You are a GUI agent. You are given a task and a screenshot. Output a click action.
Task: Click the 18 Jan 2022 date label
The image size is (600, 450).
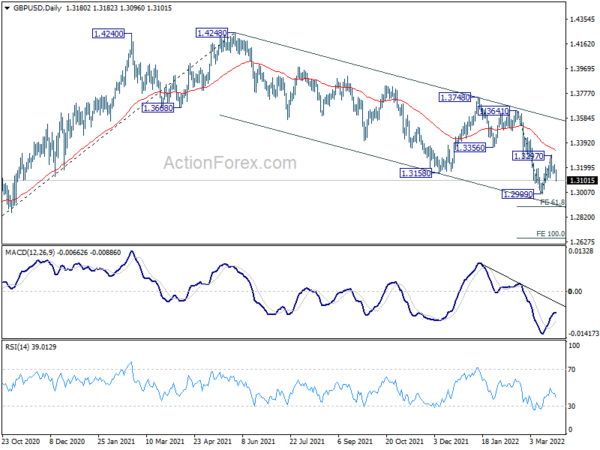pos(499,441)
